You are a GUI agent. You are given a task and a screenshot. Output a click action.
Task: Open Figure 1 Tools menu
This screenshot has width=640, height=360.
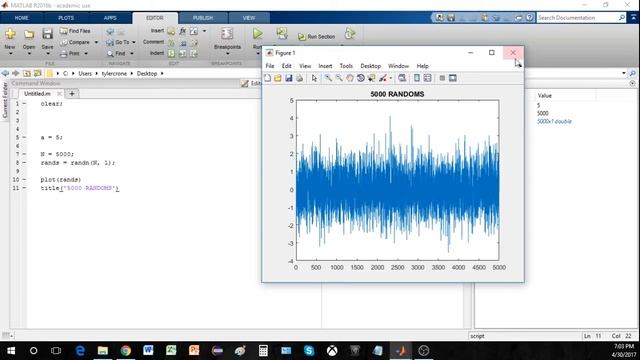click(x=346, y=66)
